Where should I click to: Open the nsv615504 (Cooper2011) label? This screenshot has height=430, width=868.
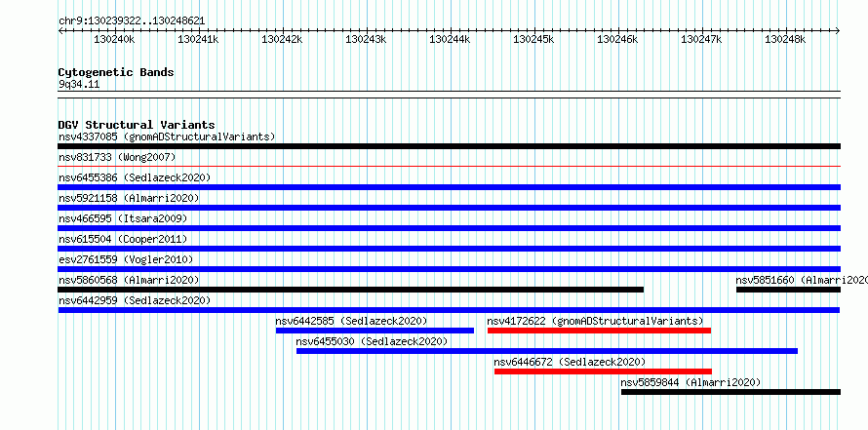[123, 239]
